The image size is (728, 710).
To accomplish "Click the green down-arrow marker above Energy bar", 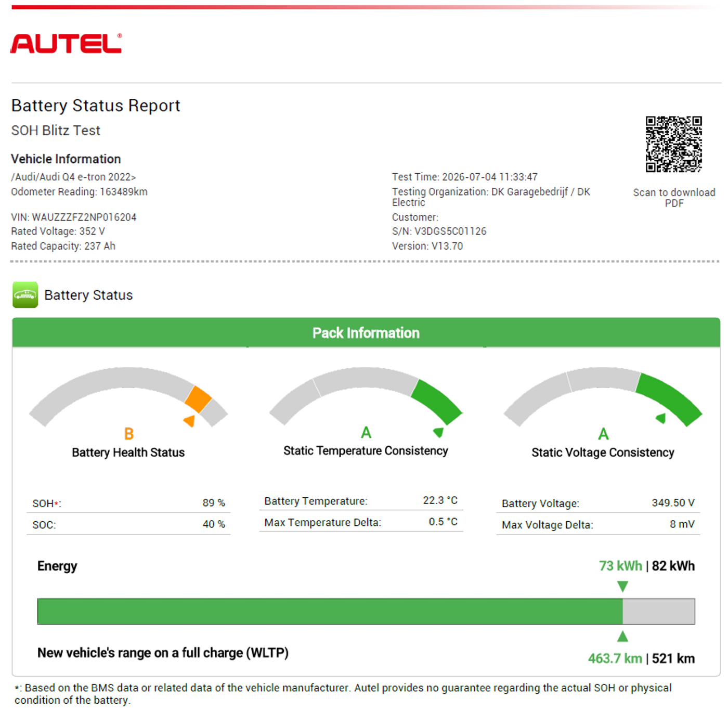I will 622,587.
